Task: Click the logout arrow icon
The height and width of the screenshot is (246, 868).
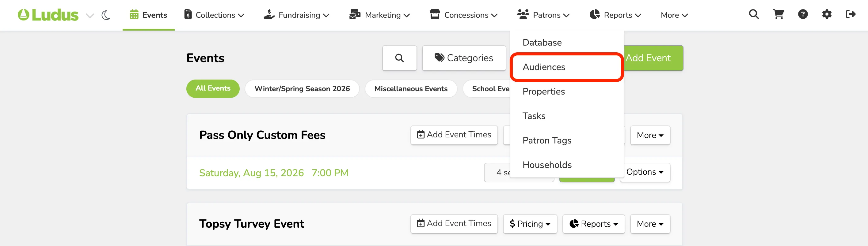Action: [851, 14]
